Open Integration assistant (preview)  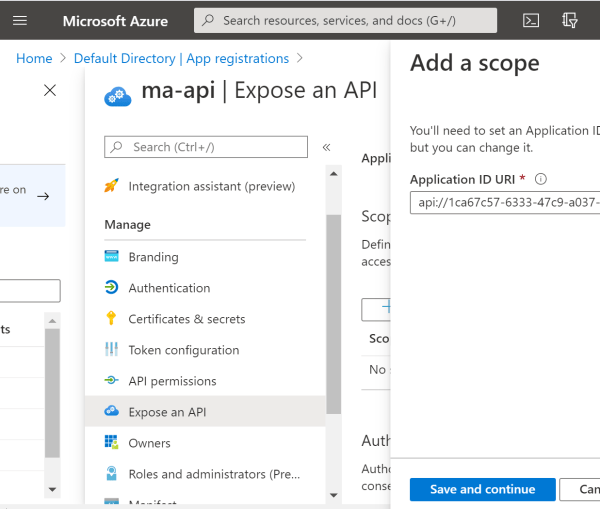tap(212, 186)
